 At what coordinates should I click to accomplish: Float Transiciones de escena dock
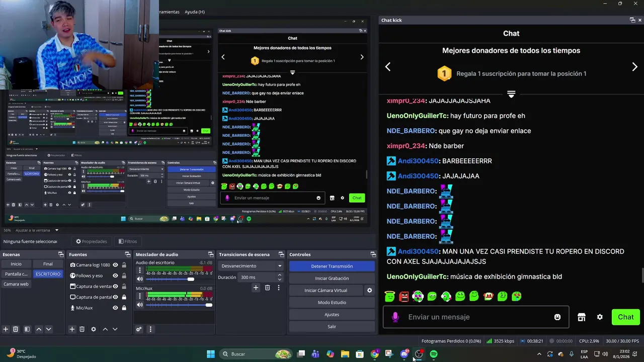tap(282, 254)
